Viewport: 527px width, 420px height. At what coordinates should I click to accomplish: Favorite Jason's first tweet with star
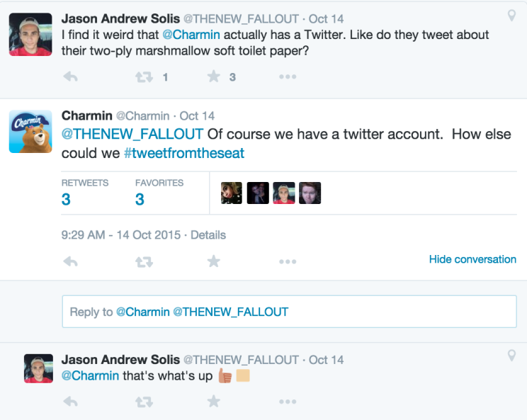(214, 77)
